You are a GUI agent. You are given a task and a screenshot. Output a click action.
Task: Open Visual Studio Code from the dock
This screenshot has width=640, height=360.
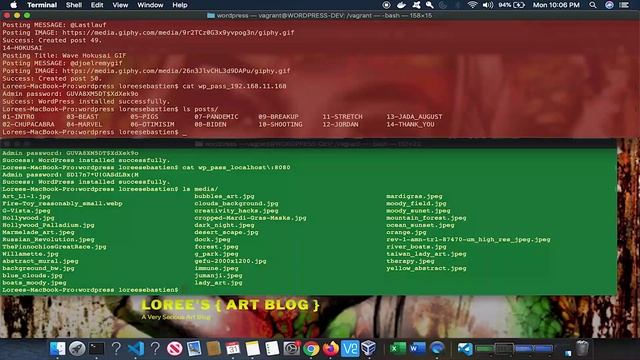136,349
